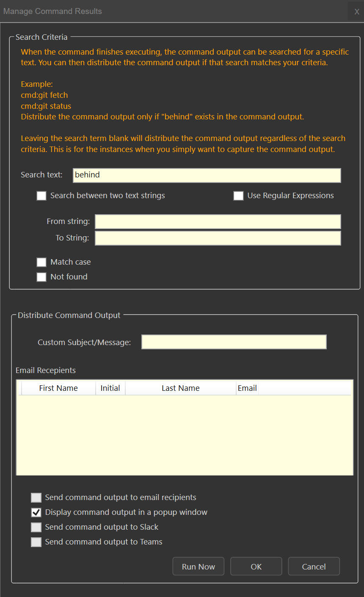Enable "Use Regular Expressions"
This screenshot has width=364, height=597.
tap(238, 196)
